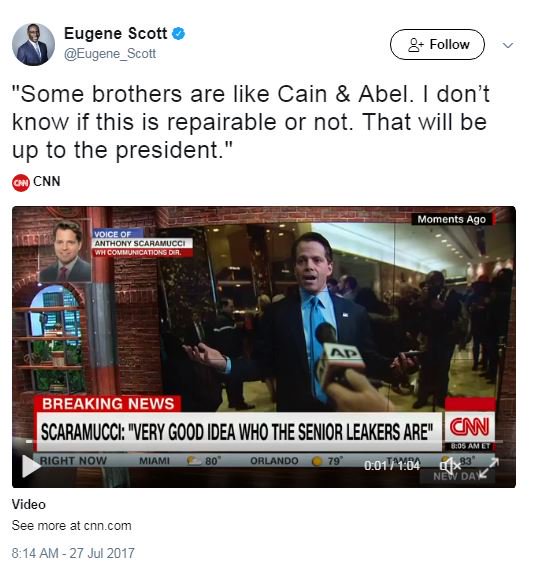Unmute the video with speaker icon
This screenshot has height=568, width=537.
pos(450,465)
